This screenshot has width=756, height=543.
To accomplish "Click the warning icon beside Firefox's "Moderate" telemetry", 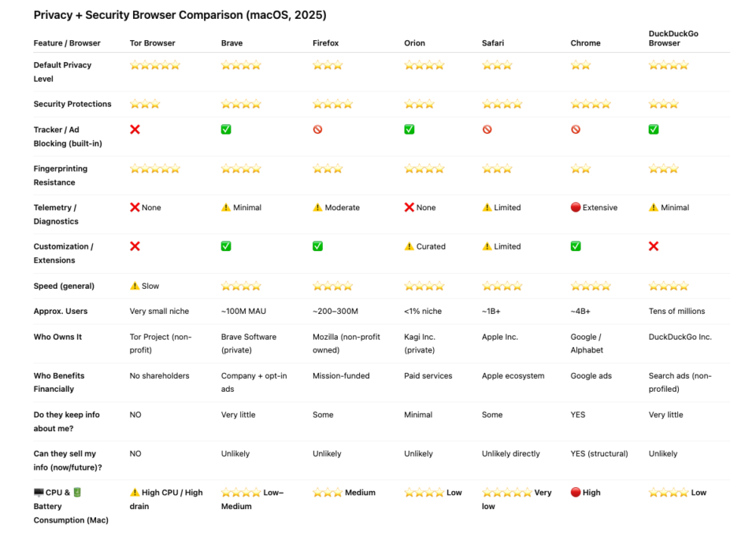I will pyautogui.click(x=318, y=208).
